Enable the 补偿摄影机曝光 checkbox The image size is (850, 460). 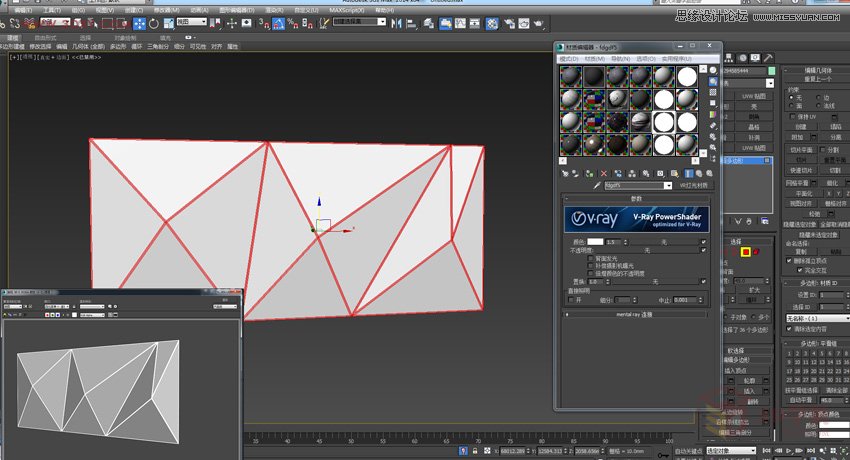(x=590, y=266)
